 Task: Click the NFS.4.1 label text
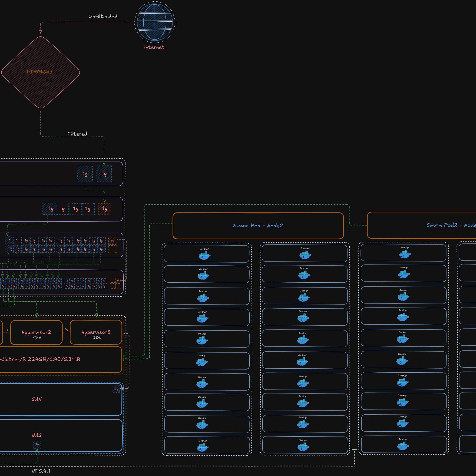click(x=41, y=471)
